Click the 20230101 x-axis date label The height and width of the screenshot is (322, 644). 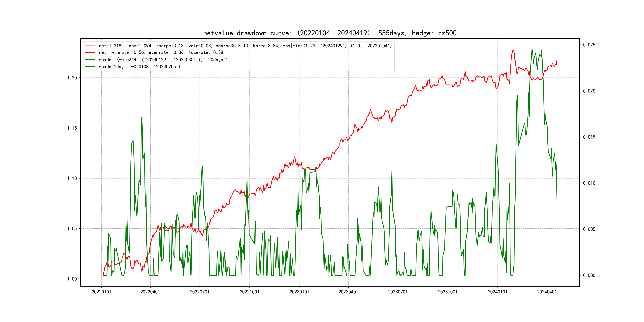coord(299,292)
